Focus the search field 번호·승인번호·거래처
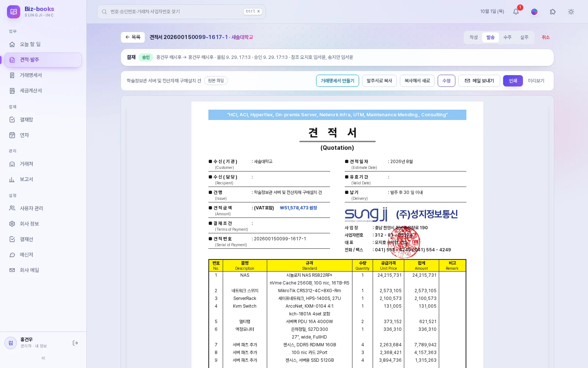The image size is (588, 368). (182, 12)
